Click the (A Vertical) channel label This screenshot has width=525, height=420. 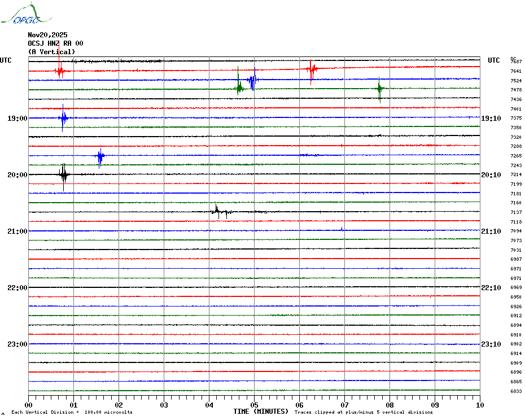click(x=51, y=52)
